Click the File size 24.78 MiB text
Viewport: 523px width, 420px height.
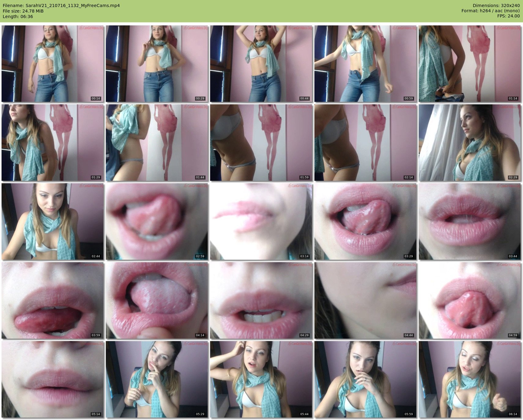click(x=23, y=11)
